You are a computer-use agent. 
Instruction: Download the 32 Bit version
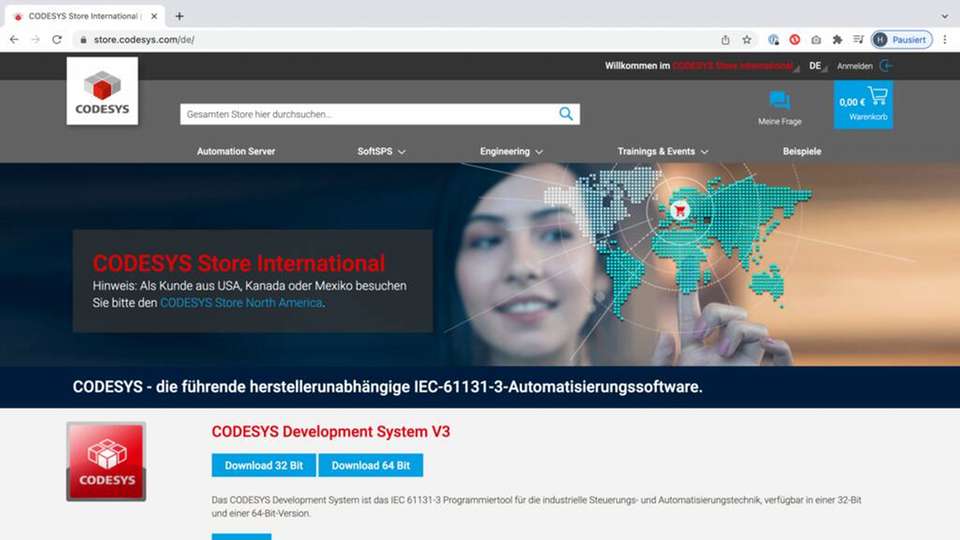(x=264, y=465)
